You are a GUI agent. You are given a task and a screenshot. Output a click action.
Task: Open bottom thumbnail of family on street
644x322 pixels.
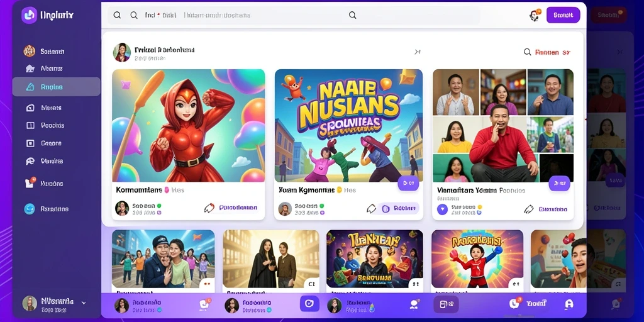(x=164, y=258)
